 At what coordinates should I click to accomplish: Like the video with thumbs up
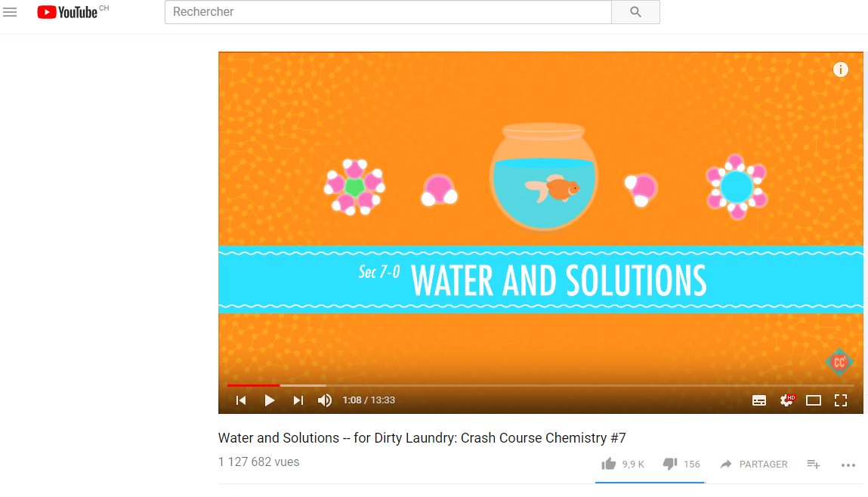click(x=622, y=465)
